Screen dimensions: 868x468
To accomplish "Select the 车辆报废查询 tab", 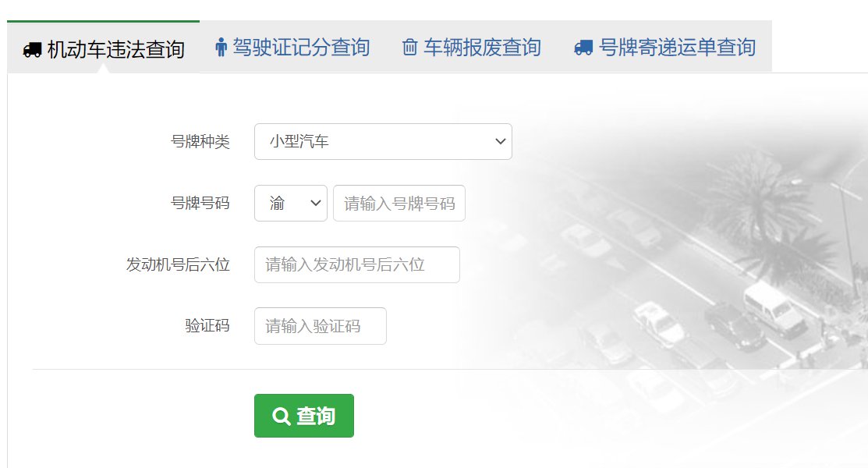I will point(472,47).
